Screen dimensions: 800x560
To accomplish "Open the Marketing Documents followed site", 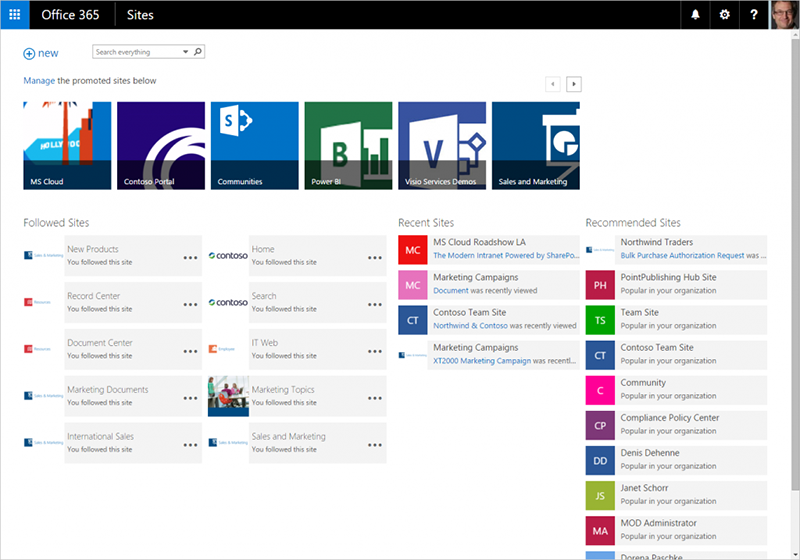I will [108, 390].
